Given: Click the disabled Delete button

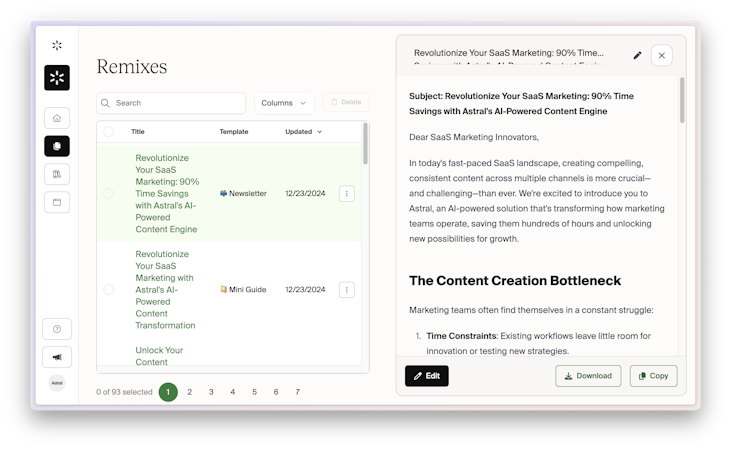Looking at the screenshot, I should (346, 102).
